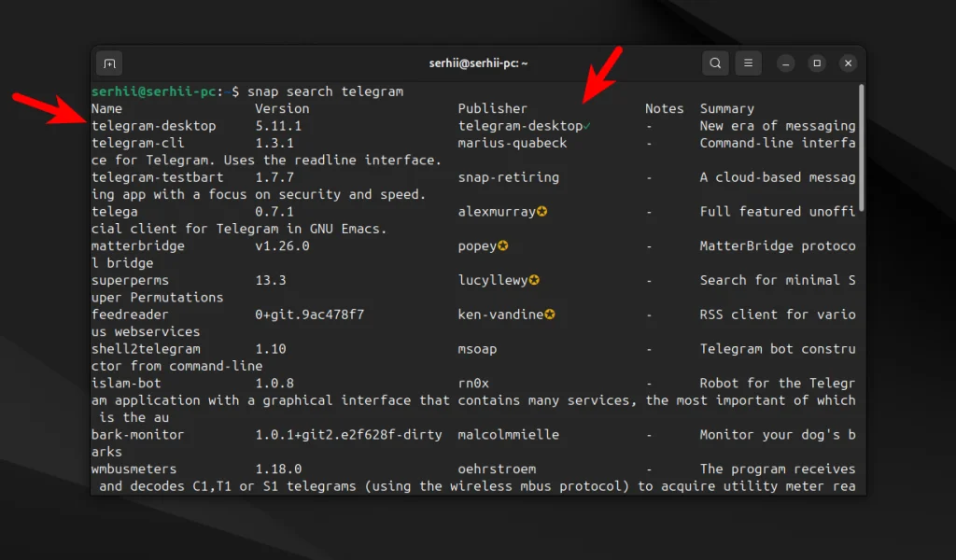956x560 pixels.
Task: Click the star badge next to ken-vandine
Action: 550,315
